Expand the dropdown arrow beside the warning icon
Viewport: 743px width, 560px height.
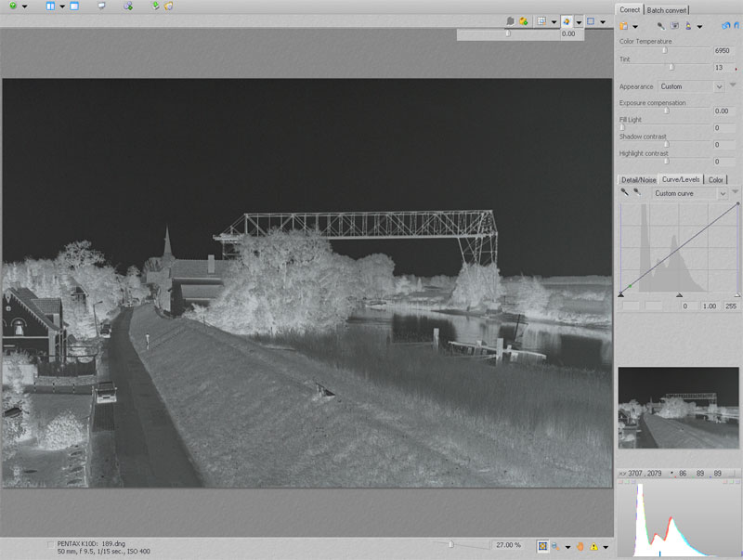click(x=606, y=546)
